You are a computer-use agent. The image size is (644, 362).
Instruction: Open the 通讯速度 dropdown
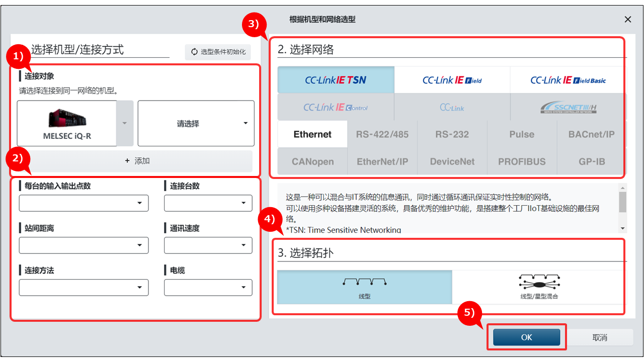(x=208, y=245)
